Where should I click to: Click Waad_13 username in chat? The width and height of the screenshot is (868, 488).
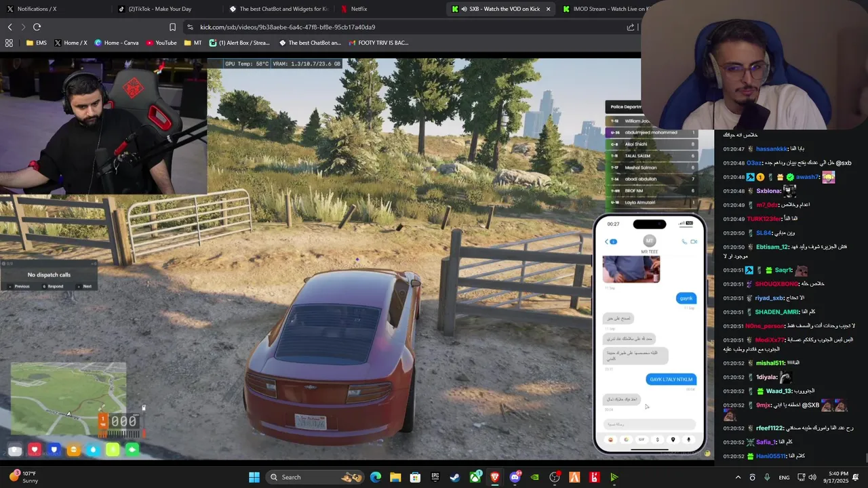point(779,391)
